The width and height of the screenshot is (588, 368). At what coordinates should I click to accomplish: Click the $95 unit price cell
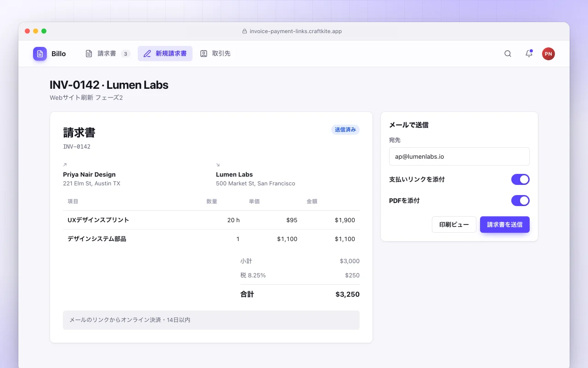[292, 220]
